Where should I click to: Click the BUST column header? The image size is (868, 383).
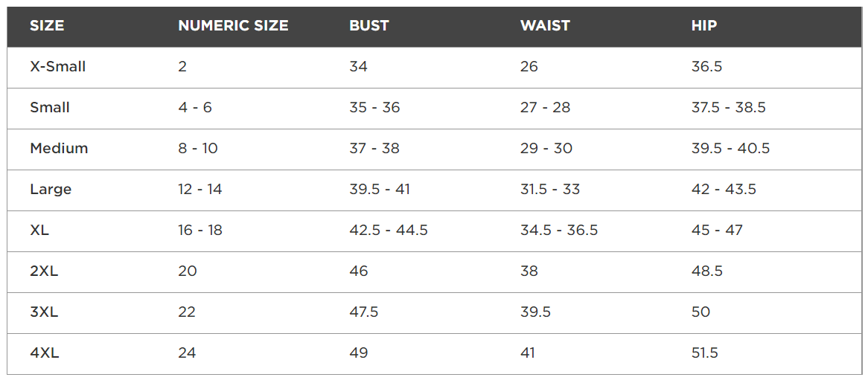tap(369, 26)
